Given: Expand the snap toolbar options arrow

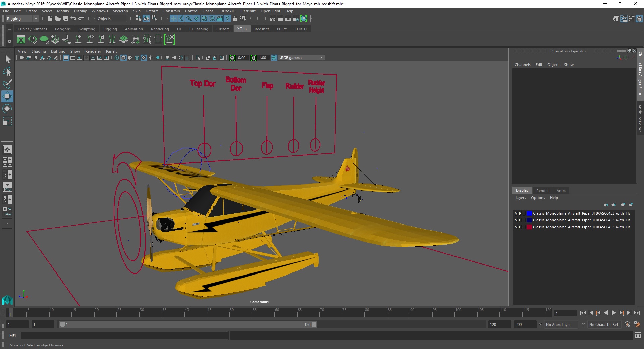Looking at the screenshot, I should tap(167, 19).
